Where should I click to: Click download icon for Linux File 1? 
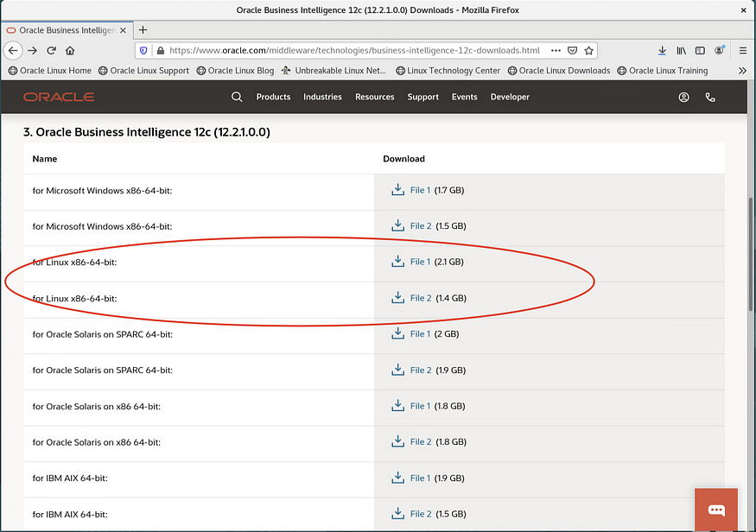tap(397, 261)
